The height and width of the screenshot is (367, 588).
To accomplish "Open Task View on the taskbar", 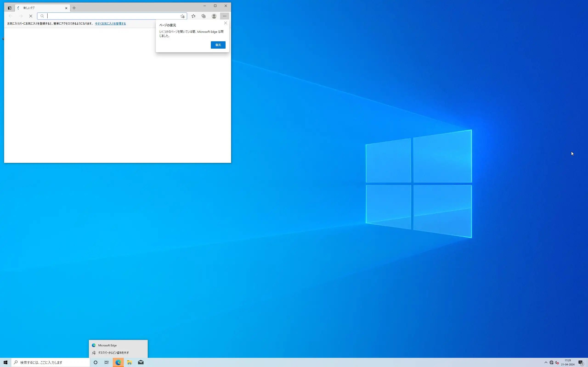I will pyautogui.click(x=106, y=362).
